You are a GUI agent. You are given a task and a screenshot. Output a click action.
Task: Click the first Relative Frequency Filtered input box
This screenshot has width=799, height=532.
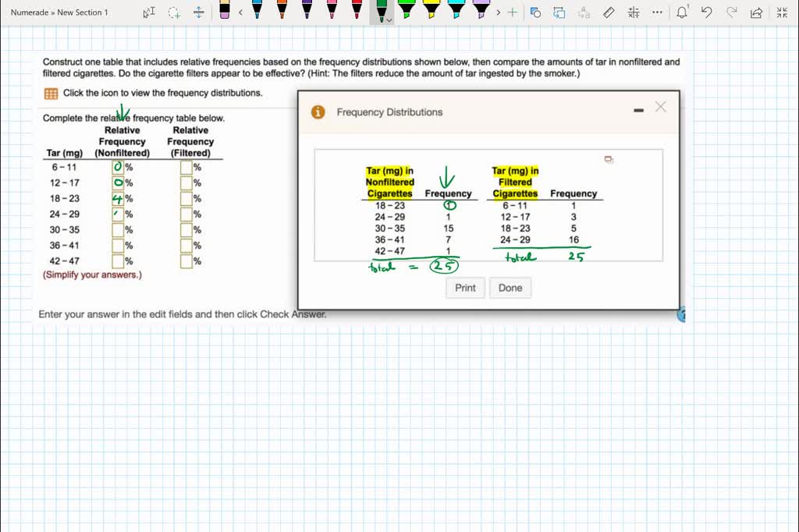185,167
